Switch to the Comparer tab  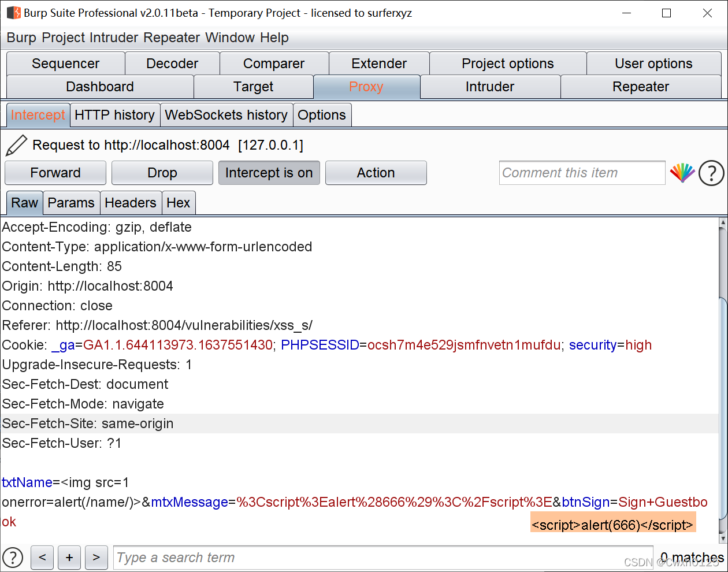[274, 64]
